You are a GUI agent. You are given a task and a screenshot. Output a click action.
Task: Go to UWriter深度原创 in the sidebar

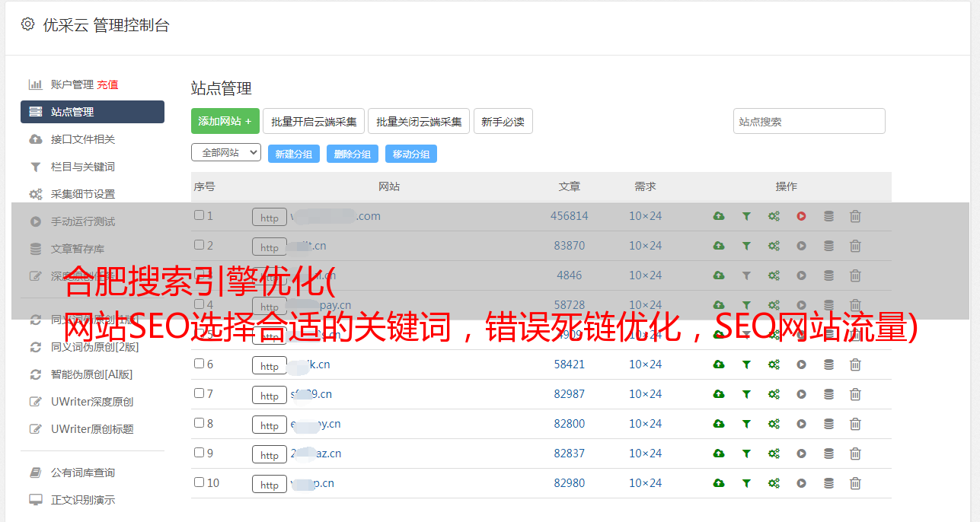pyautogui.click(x=91, y=402)
